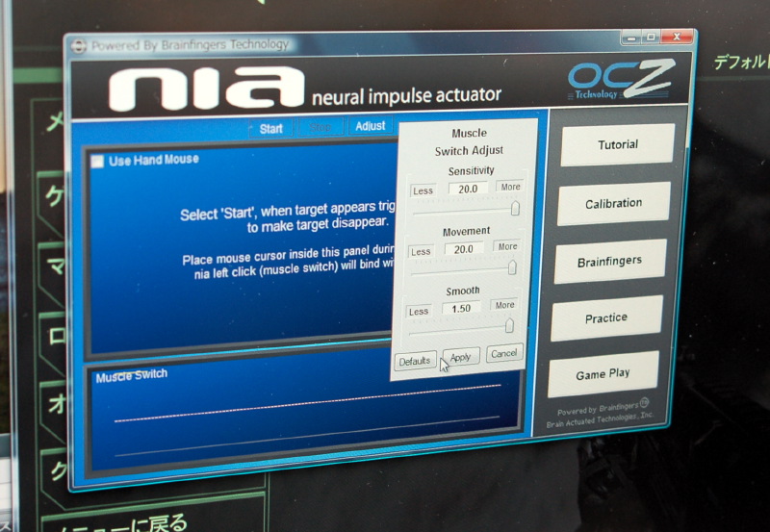Open the Tutorial section
Image resolution: width=770 pixels, height=532 pixels.
point(617,145)
